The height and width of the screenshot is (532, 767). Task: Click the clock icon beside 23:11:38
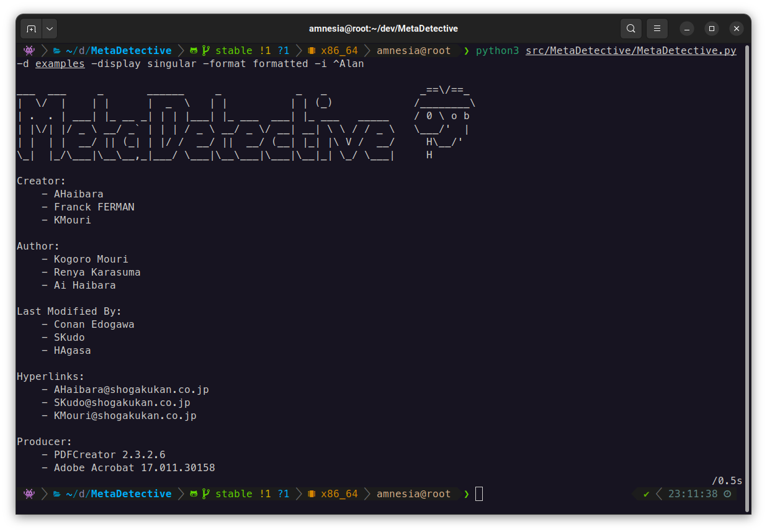click(x=728, y=494)
